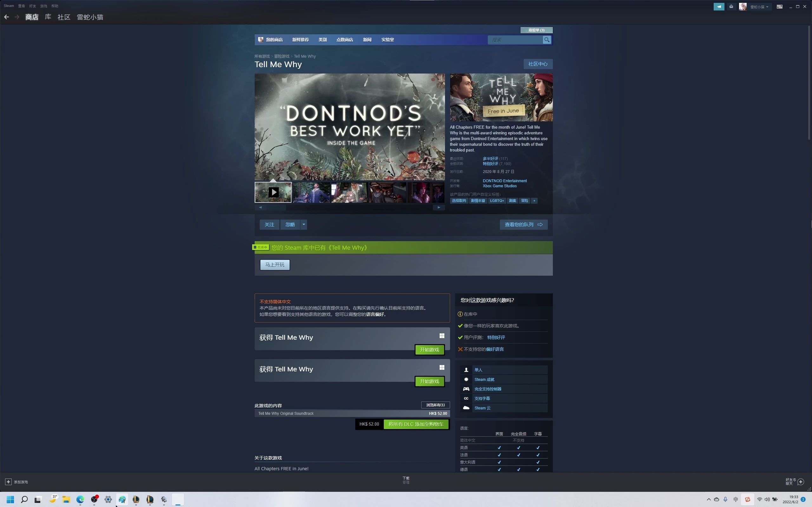Click the wishlist queue icon top right
The image size is (812, 507).
[535, 29]
